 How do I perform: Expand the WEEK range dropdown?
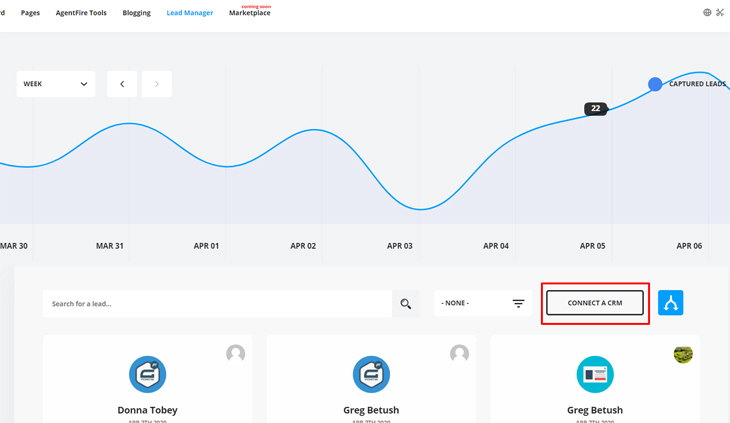tap(56, 84)
